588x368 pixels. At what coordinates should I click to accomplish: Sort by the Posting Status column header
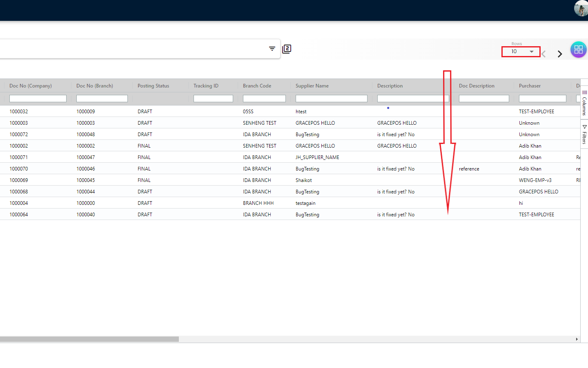[x=153, y=86]
